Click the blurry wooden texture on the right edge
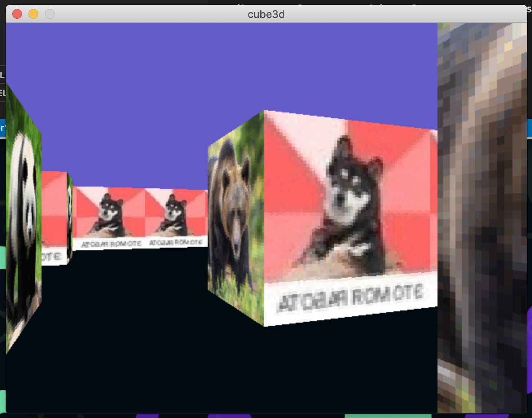The width and height of the screenshot is (532, 418). 481,204
